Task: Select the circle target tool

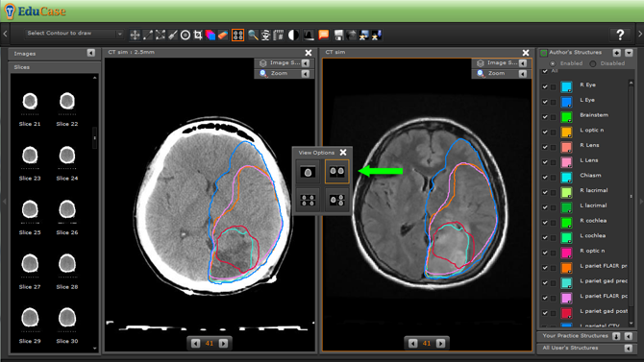Action: [186, 36]
